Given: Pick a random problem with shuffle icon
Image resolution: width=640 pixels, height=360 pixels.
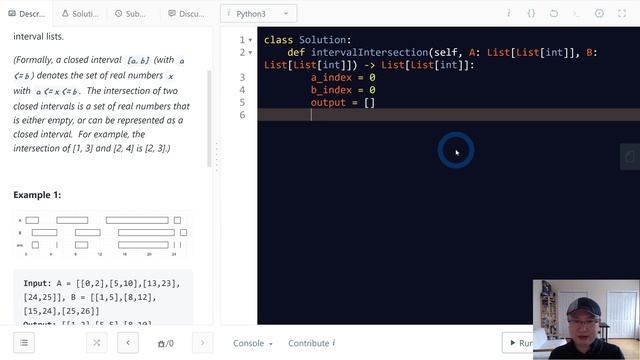Looking at the screenshot, I should (97, 343).
